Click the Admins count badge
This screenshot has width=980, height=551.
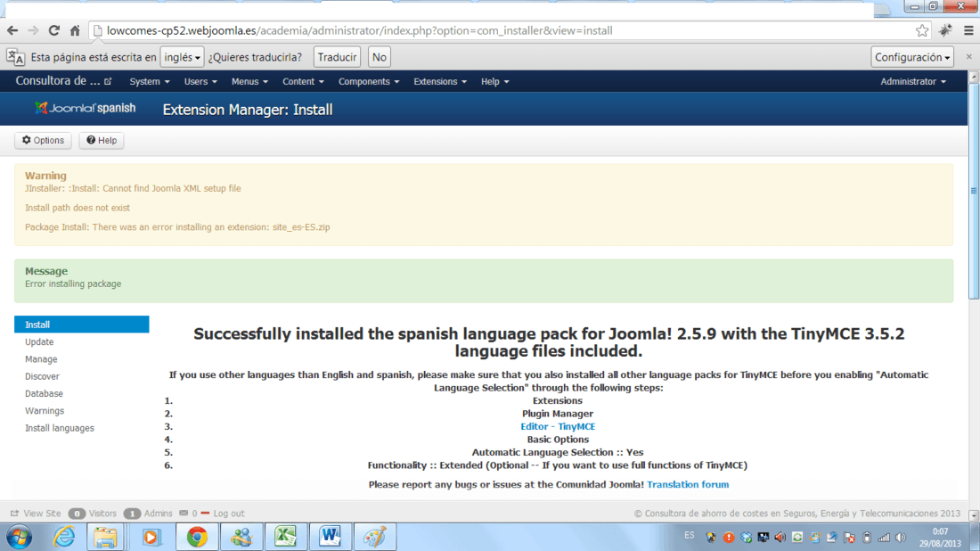pos(132,514)
